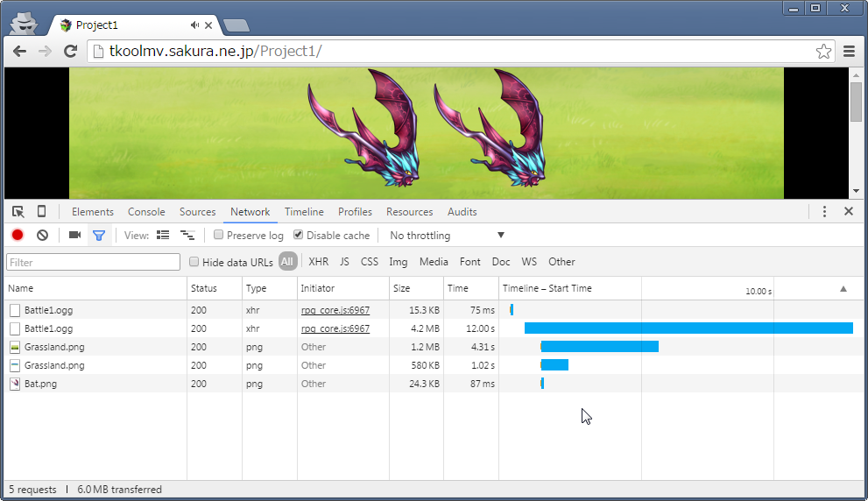Filter requests by Media
868x501 pixels.
coord(434,262)
